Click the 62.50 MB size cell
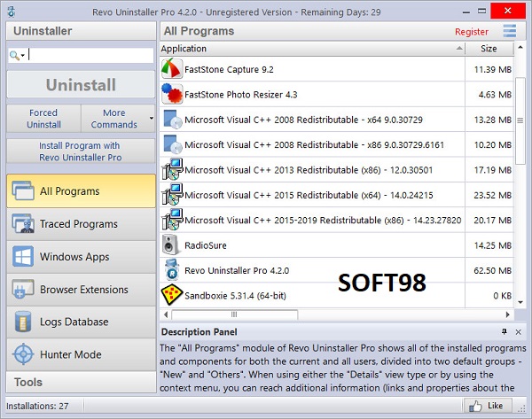 click(489, 270)
